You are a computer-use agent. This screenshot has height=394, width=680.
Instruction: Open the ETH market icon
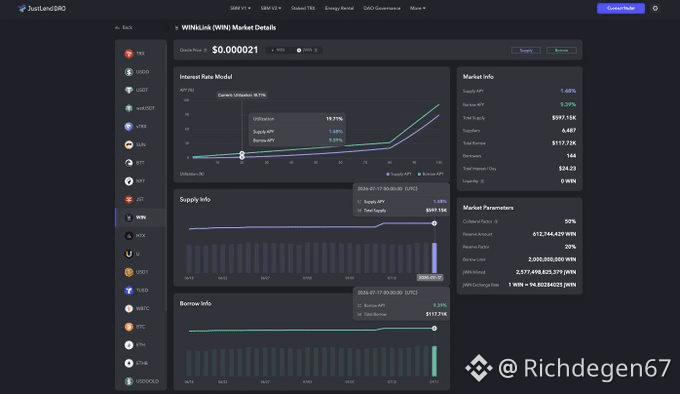pos(129,345)
